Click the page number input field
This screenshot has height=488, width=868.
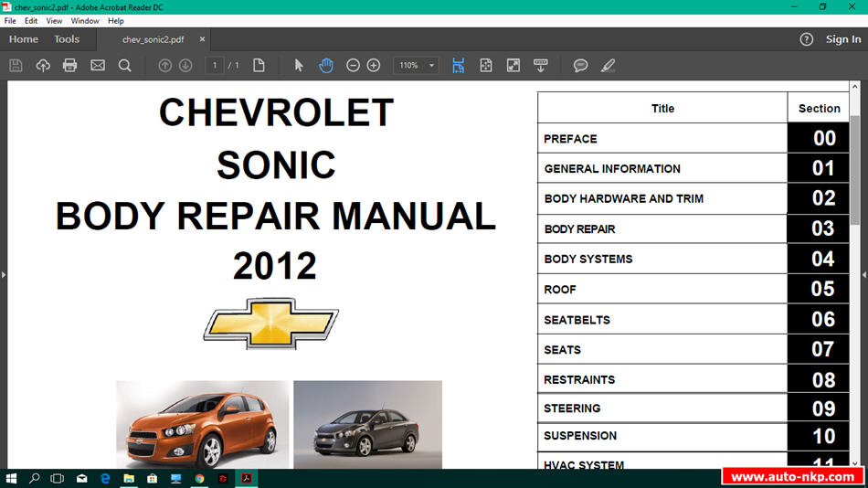216,65
